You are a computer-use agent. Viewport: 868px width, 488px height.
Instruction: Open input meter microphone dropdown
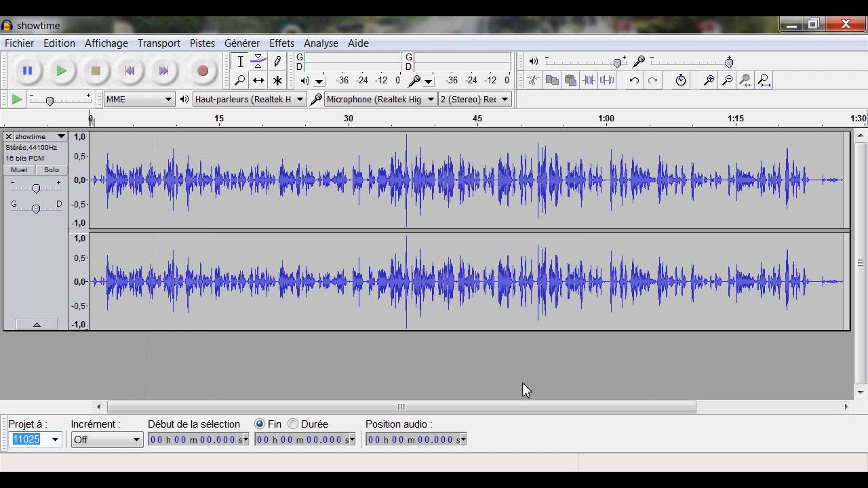[428, 81]
